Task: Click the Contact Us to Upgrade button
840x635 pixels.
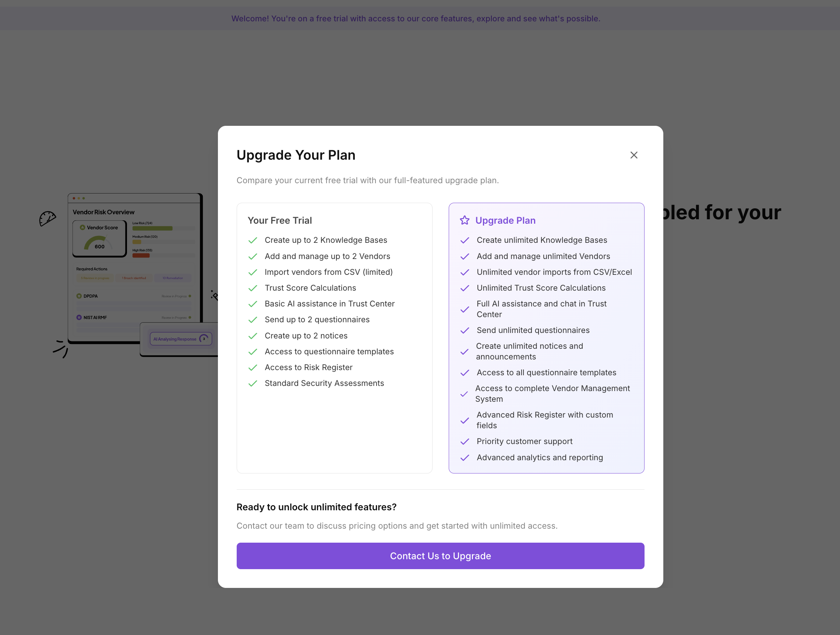Action: pyautogui.click(x=440, y=556)
